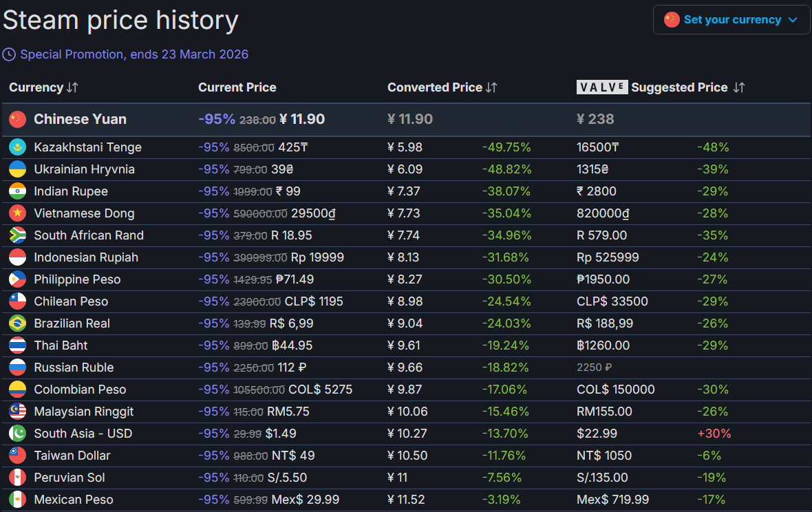
Task: Open the Set your currency dropdown
Action: (x=731, y=20)
